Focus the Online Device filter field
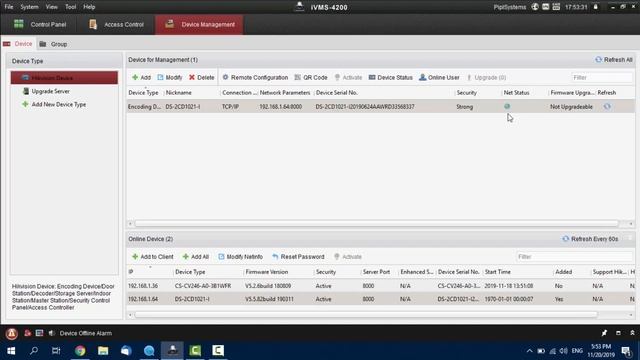 [574, 257]
